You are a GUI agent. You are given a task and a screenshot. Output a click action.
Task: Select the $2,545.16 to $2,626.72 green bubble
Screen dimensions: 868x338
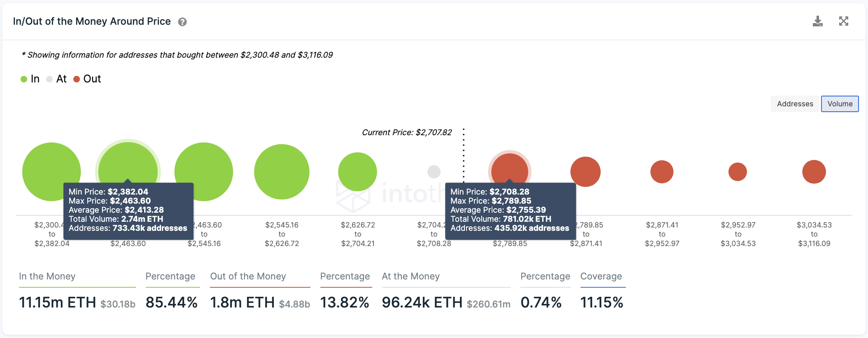[x=282, y=172]
